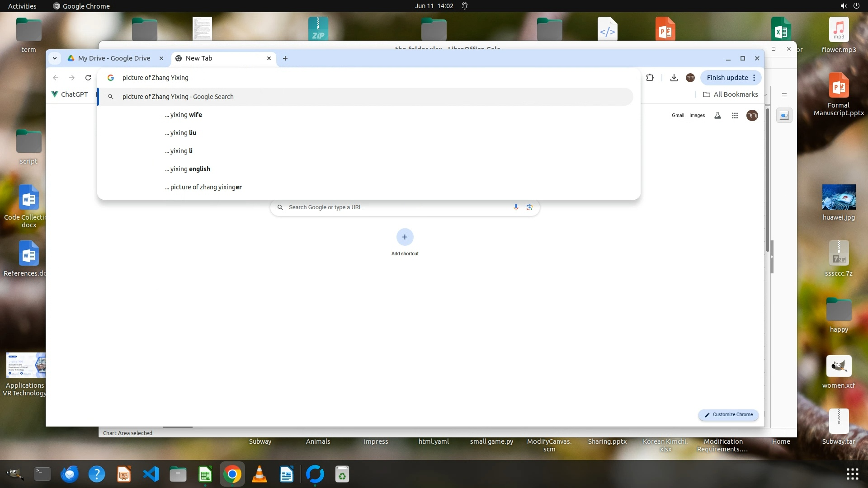Expand the tab search dropdown arrow
868x488 pixels.
click(55, 58)
